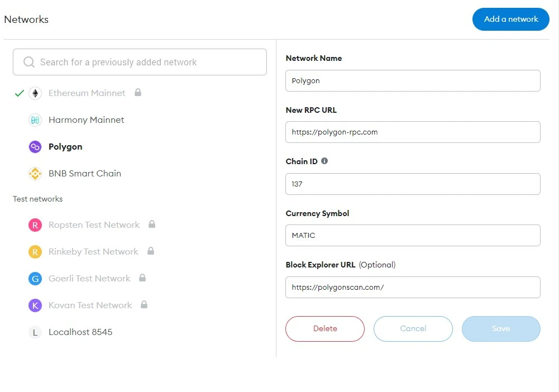Click the Block Explorer URL field

tap(413, 287)
